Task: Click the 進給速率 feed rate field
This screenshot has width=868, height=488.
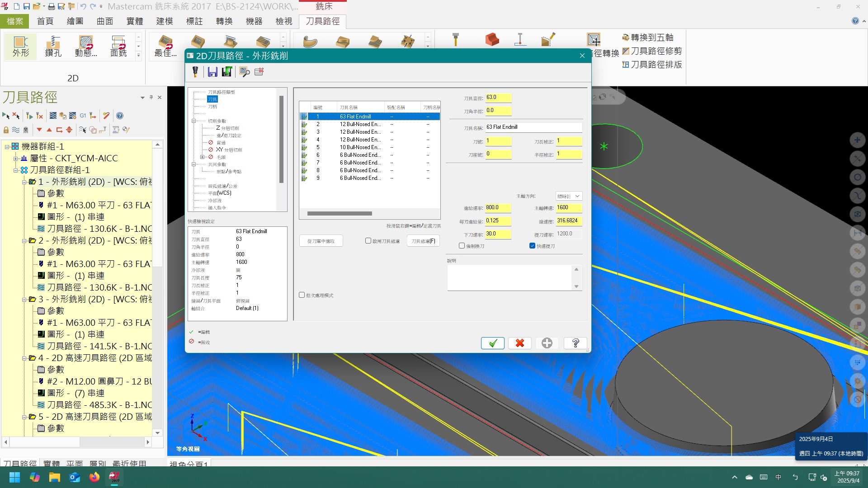Action: [498, 208]
